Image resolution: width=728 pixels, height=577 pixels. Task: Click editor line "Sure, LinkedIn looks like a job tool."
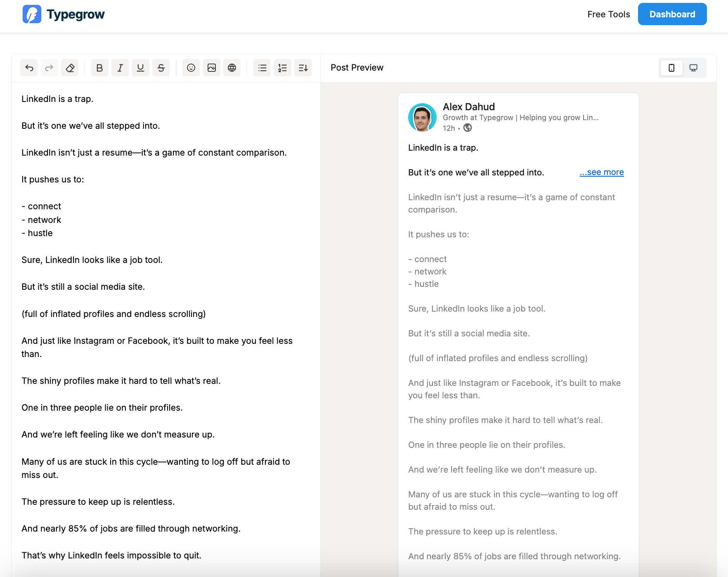coord(92,260)
